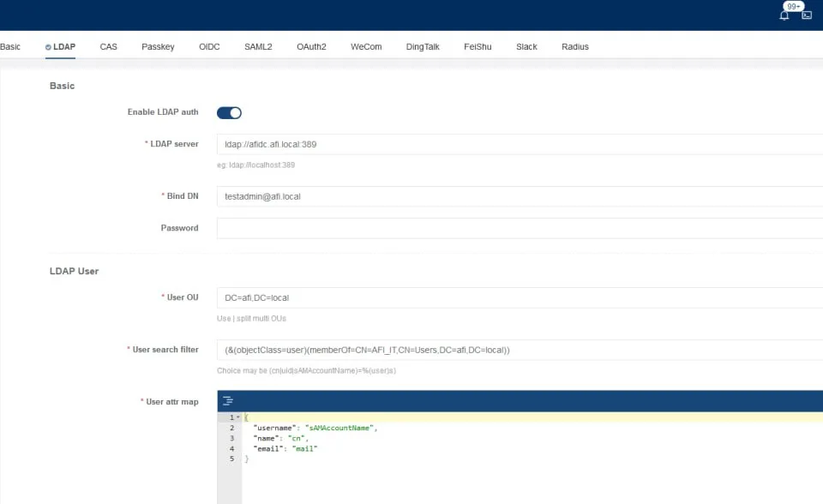Switch to the OIDC tab
This screenshot has height=504, width=823.
click(x=209, y=47)
